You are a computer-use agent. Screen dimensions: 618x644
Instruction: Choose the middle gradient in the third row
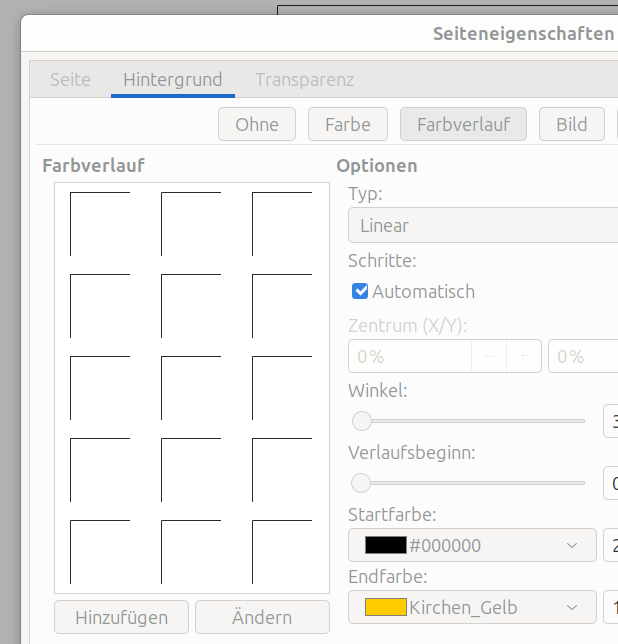pos(191,387)
